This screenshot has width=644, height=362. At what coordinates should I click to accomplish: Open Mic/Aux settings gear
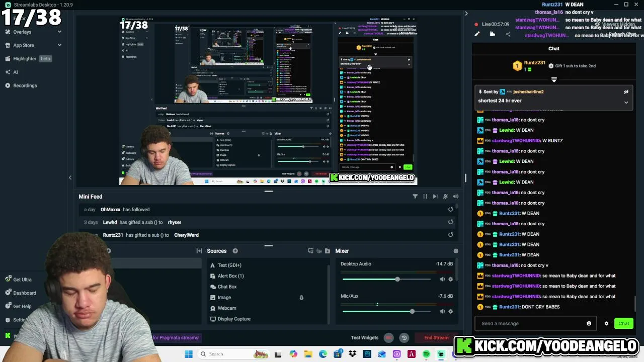(450, 311)
